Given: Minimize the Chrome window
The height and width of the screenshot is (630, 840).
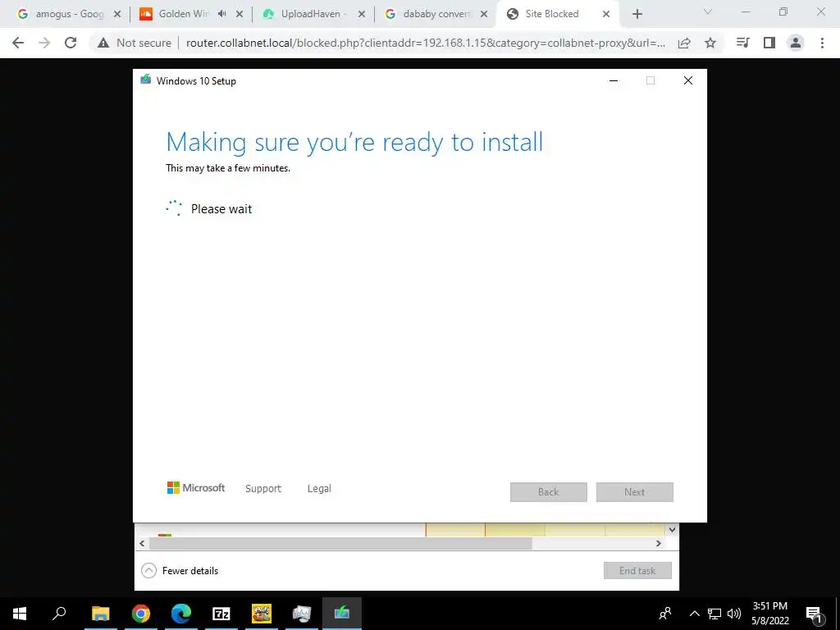Looking at the screenshot, I should [x=746, y=11].
